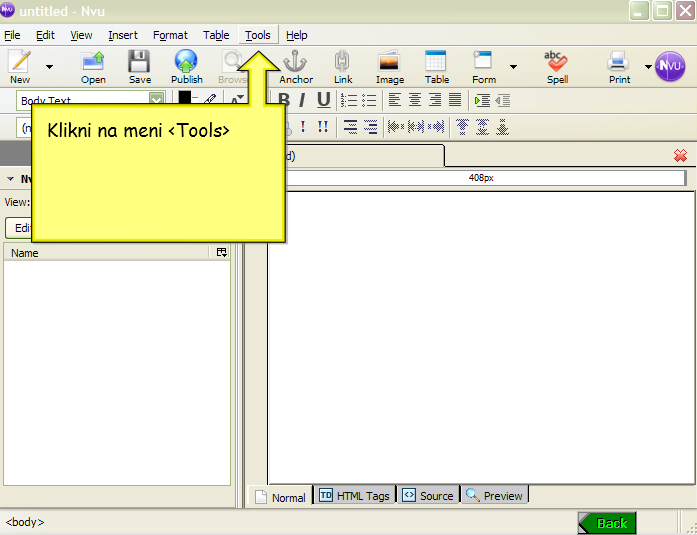Open the Tools menu
This screenshot has width=697, height=535.
coord(257,35)
